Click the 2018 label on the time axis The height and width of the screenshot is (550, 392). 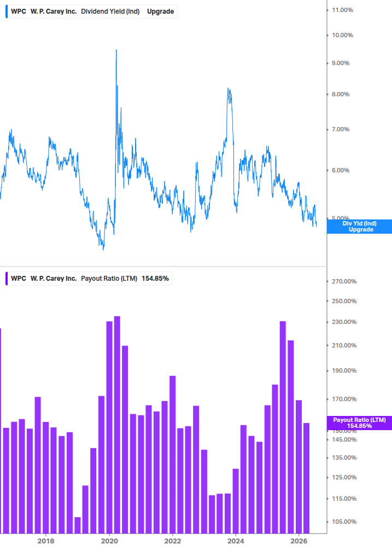[x=46, y=541]
